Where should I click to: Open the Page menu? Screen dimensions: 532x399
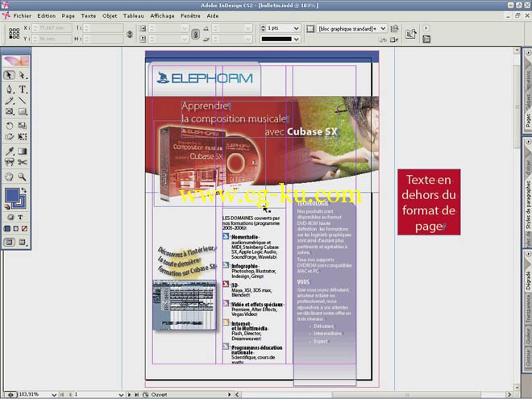click(x=68, y=16)
